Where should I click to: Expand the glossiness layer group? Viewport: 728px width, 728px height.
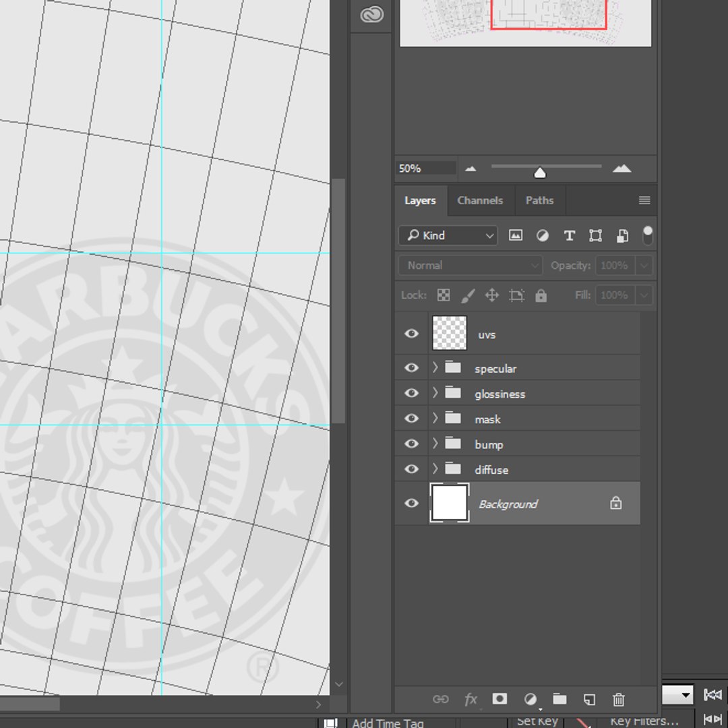[x=435, y=393]
